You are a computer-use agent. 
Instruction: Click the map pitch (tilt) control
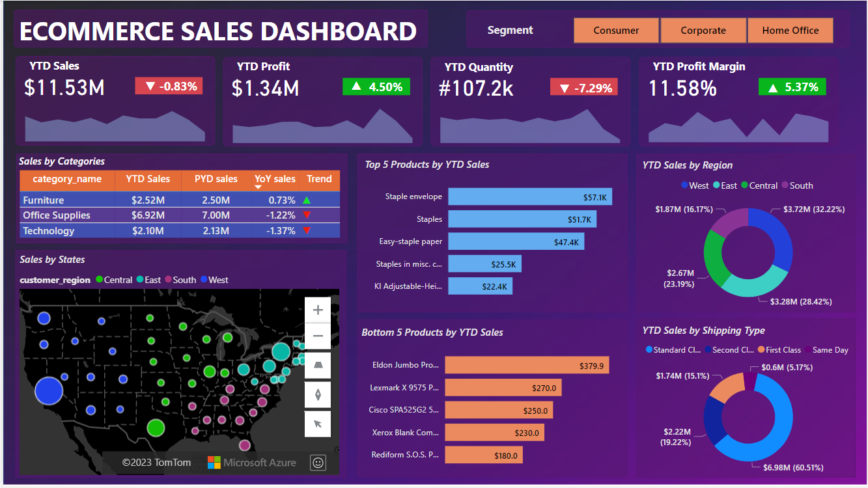pyautogui.click(x=318, y=366)
